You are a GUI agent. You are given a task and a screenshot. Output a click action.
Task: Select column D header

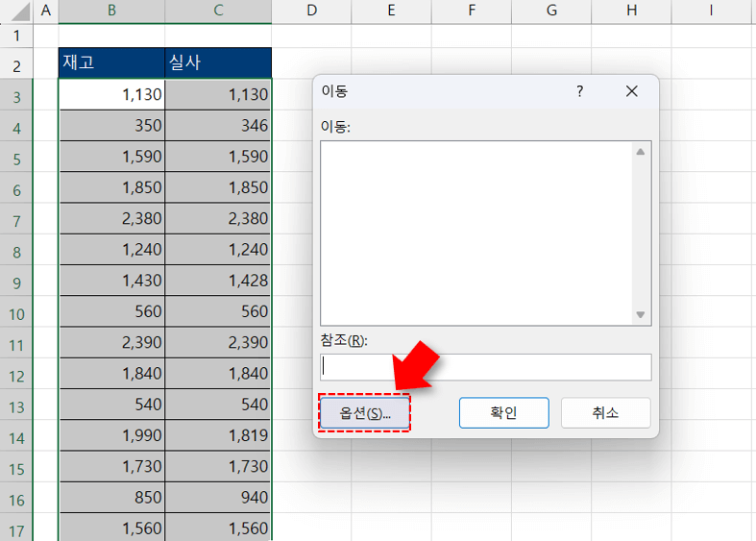311,11
